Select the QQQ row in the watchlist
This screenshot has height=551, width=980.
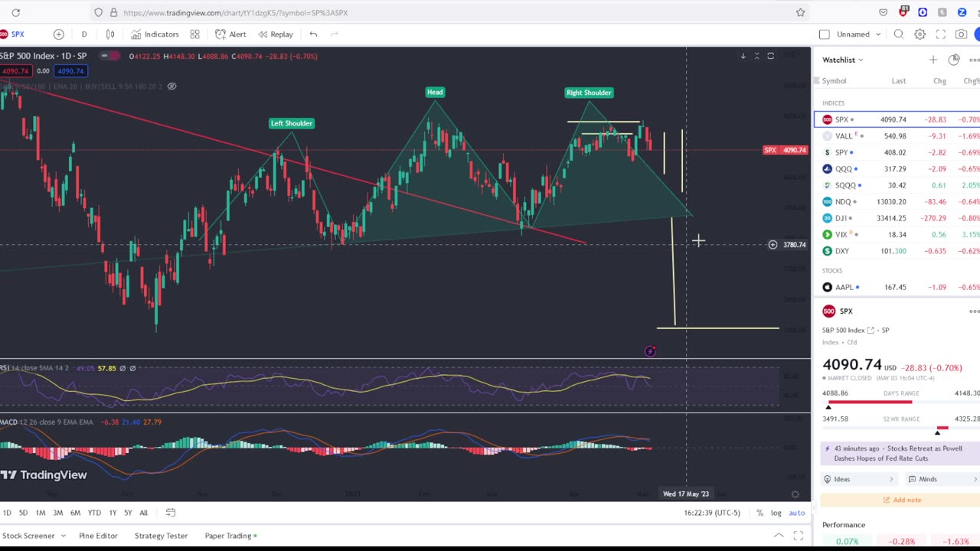click(x=897, y=169)
